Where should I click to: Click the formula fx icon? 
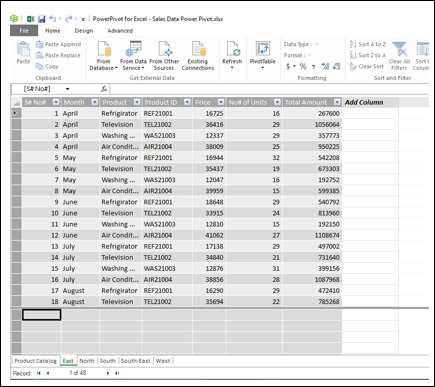pyautogui.click(x=104, y=89)
